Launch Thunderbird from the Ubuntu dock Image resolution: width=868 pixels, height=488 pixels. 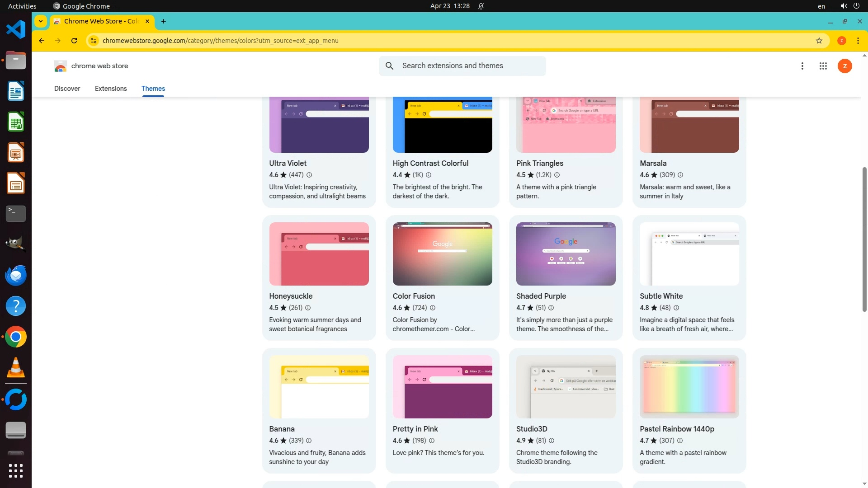(x=16, y=275)
